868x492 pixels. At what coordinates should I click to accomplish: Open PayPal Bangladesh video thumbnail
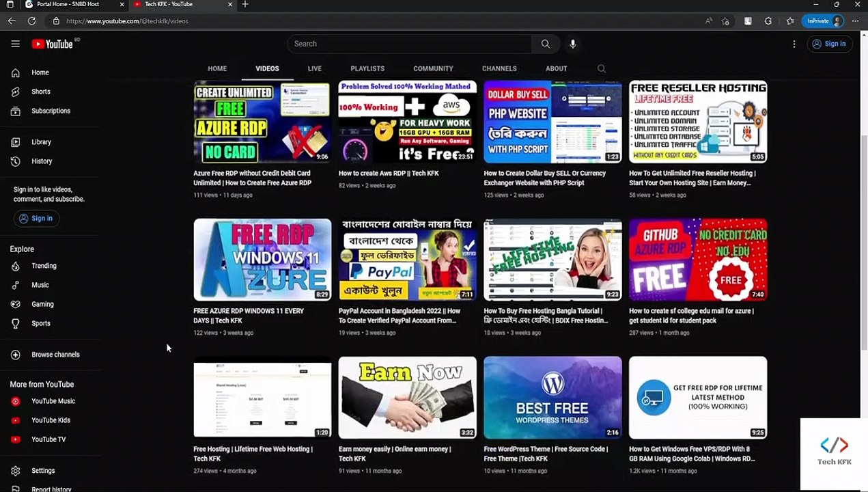407,260
